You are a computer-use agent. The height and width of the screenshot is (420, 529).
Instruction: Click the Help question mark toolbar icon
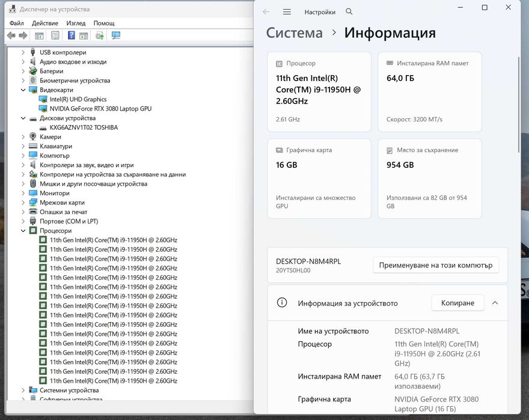pos(71,35)
